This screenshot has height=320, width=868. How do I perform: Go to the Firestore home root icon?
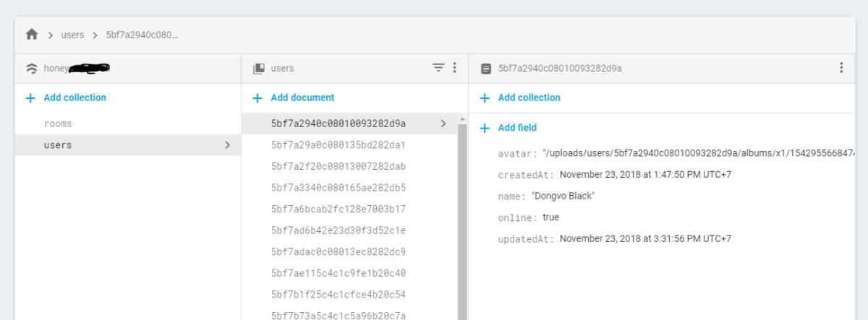click(31, 34)
